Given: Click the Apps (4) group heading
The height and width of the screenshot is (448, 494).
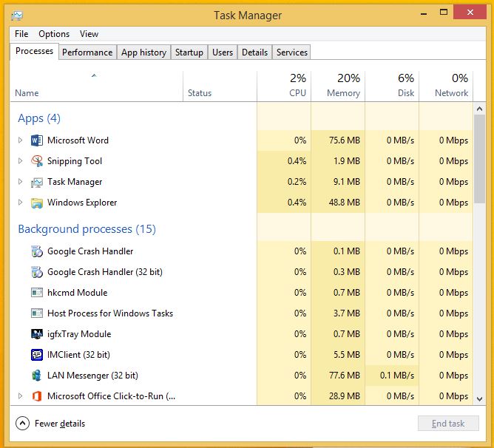Looking at the screenshot, I should coord(39,118).
